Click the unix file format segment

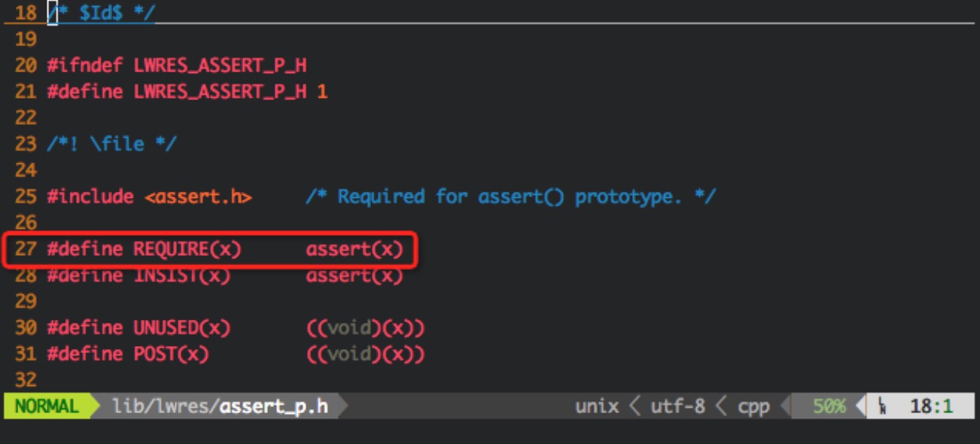tap(597, 406)
